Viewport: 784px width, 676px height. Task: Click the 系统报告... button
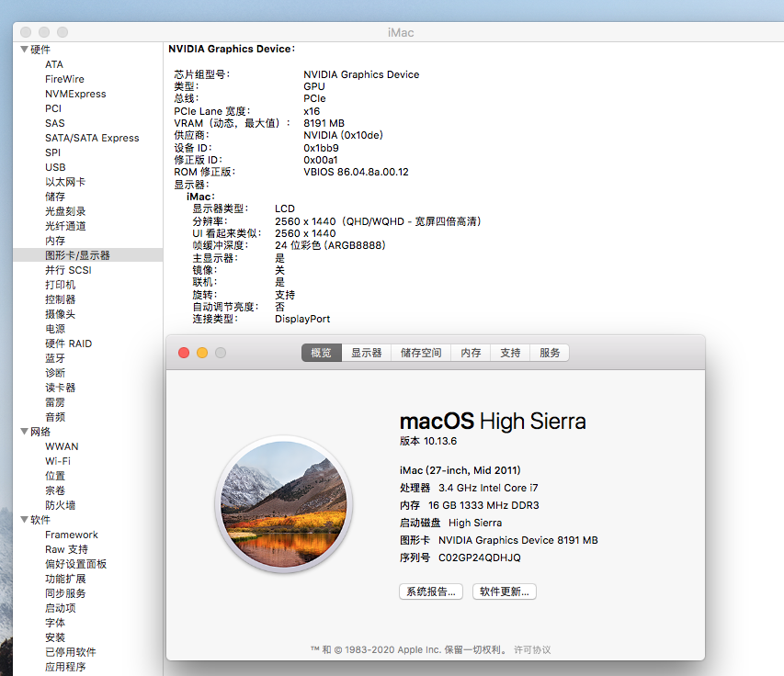431,591
